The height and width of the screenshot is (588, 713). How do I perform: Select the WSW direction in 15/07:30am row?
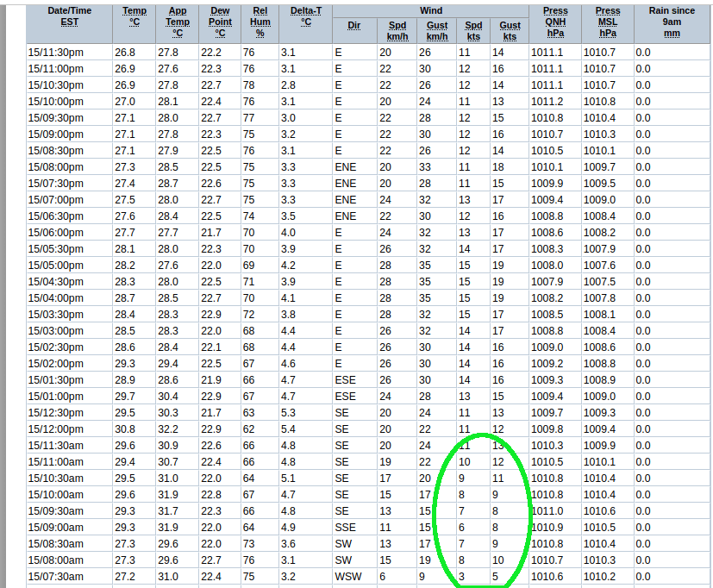(348, 577)
